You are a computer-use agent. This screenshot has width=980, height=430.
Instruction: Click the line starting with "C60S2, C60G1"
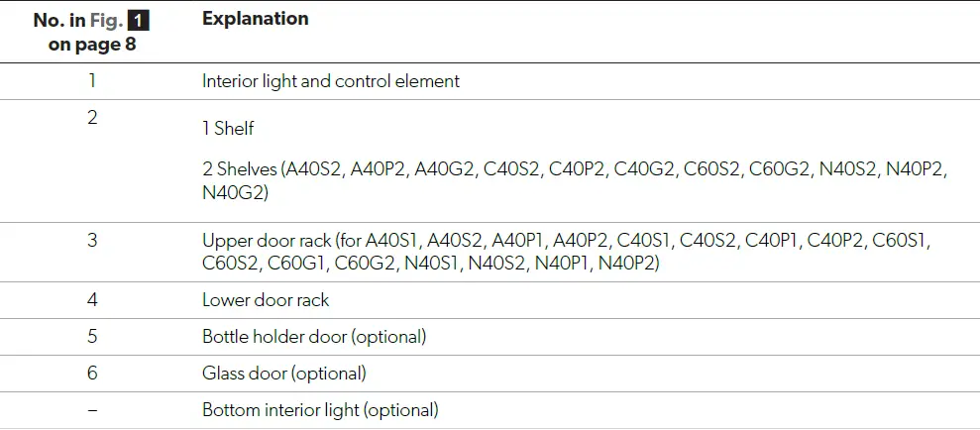tap(430, 263)
